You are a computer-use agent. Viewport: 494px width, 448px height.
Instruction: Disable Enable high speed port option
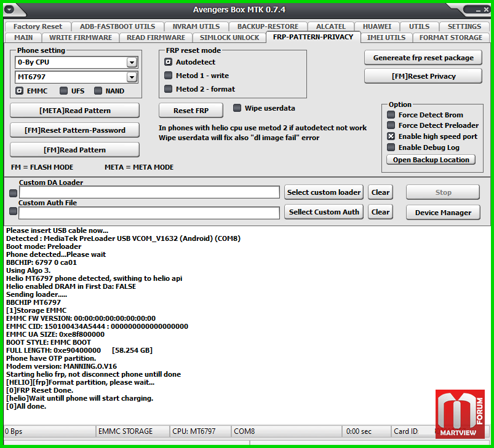click(391, 136)
